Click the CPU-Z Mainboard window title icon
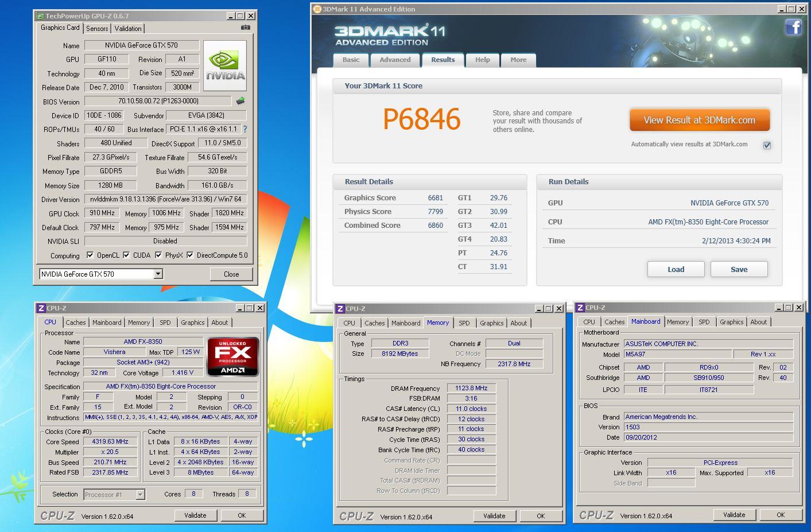811x532 pixels. (x=580, y=308)
